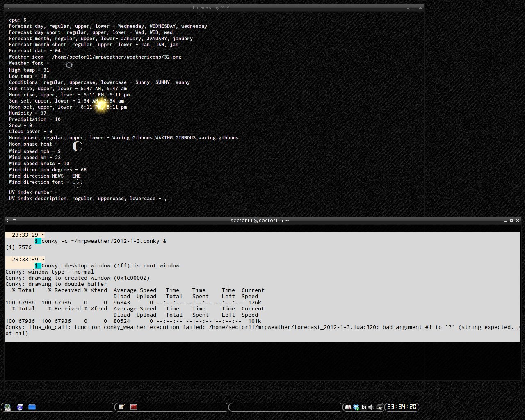Click the WAXING GIBBOUS moon phase text

(176, 138)
